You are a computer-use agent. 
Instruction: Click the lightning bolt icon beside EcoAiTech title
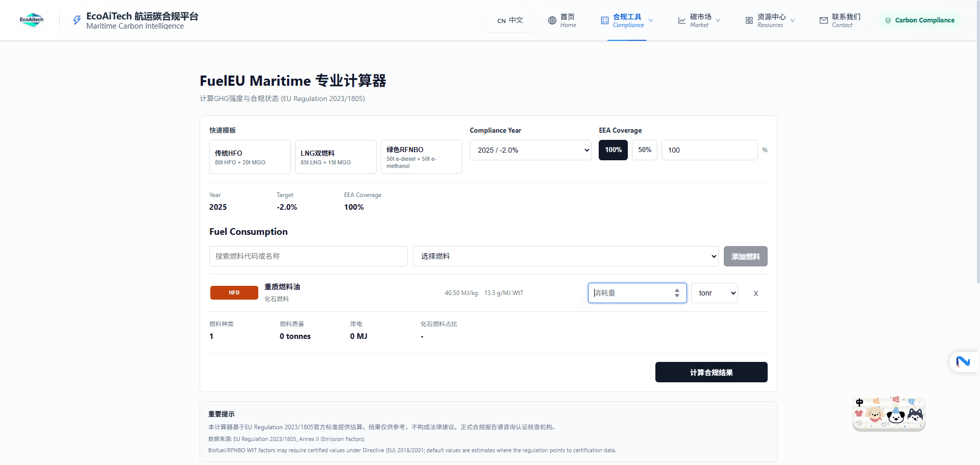(77, 20)
